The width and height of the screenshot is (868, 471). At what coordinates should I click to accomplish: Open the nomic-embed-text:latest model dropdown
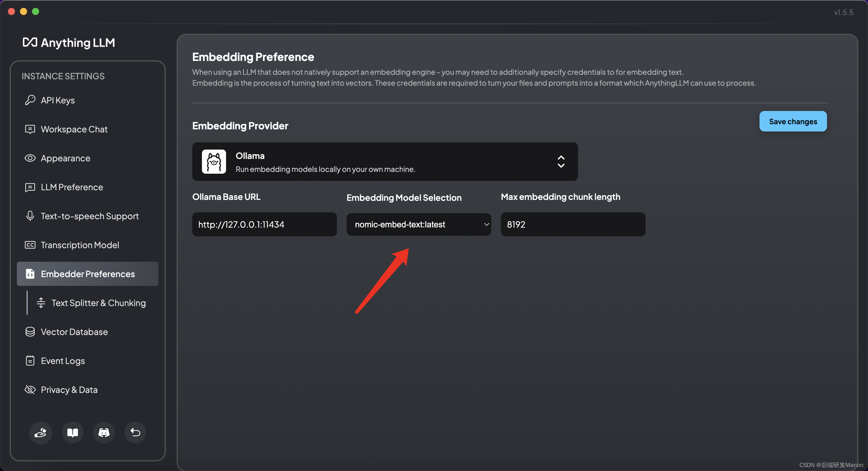tap(418, 225)
